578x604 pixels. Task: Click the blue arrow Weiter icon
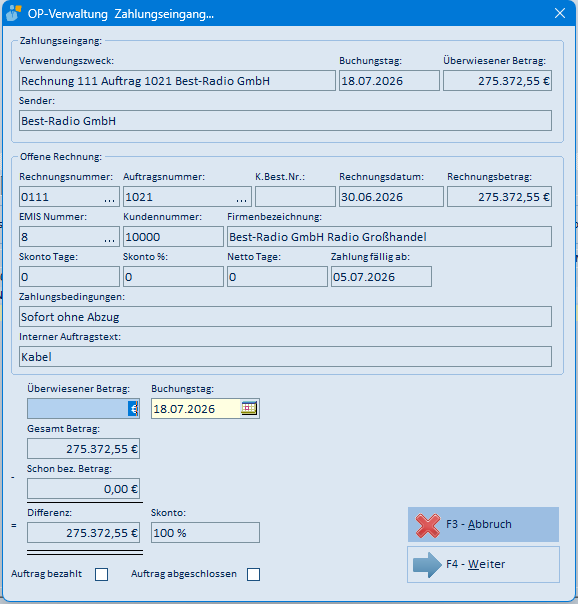click(427, 565)
